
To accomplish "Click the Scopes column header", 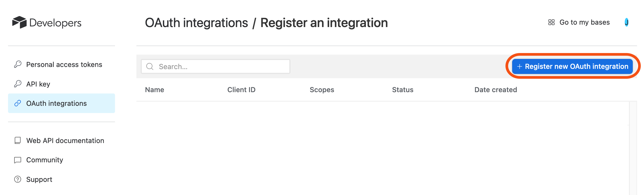I will [x=322, y=90].
